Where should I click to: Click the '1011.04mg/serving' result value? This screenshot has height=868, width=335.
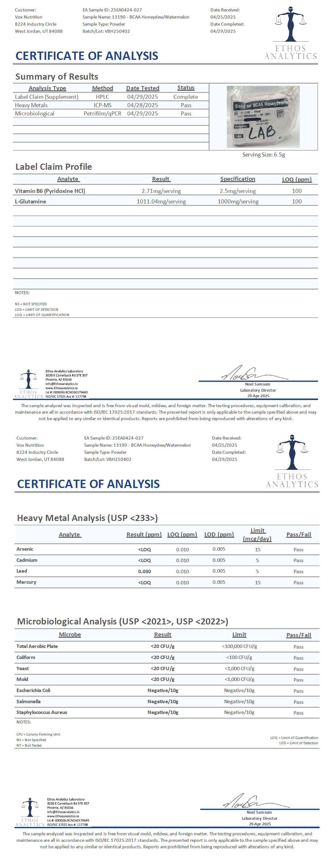(161, 202)
